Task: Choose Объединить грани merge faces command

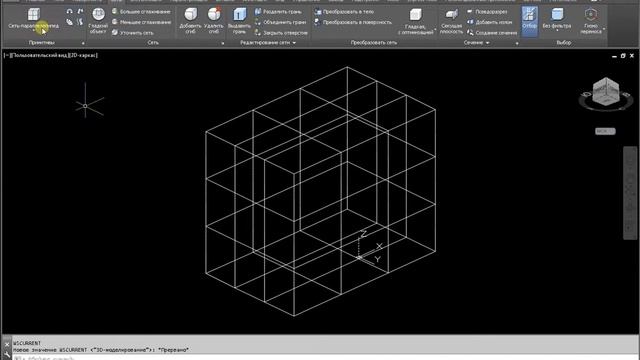Action: [x=280, y=22]
